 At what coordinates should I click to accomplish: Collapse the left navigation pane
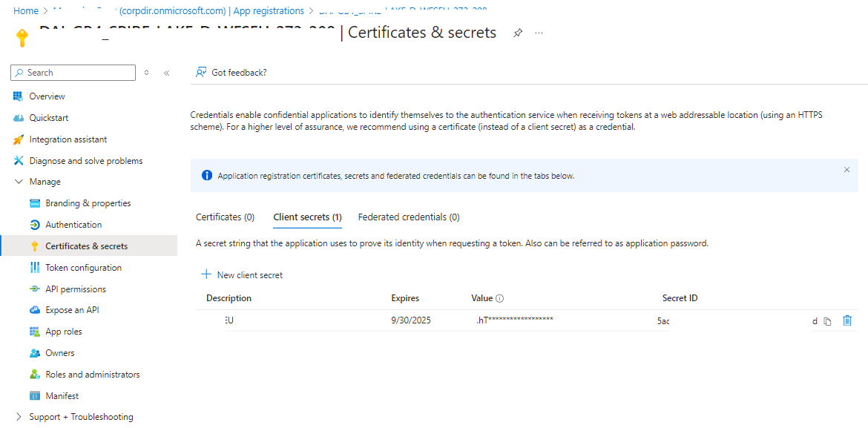[x=166, y=72]
